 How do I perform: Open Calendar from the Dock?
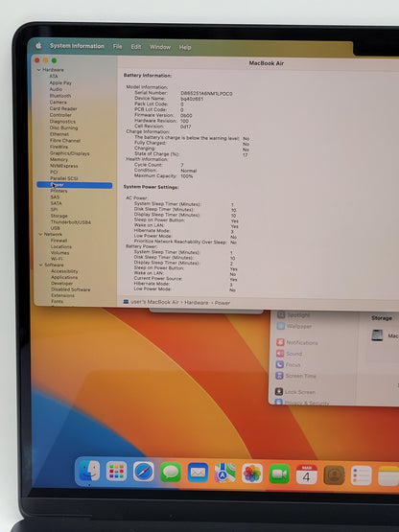[x=306, y=474]
